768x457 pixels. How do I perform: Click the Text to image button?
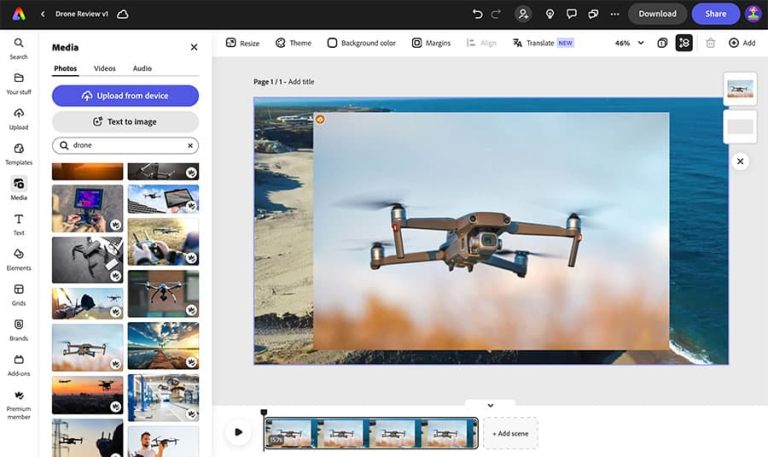(125, 121)
